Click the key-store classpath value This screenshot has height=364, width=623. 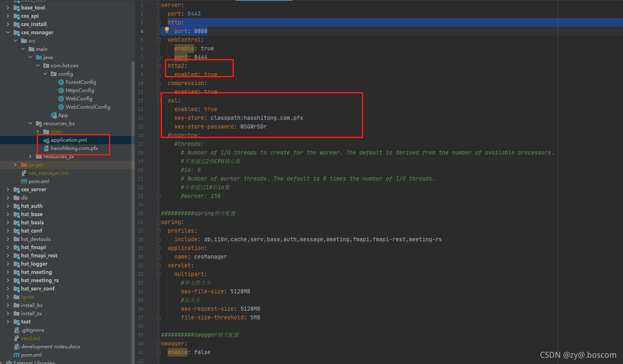[257, 118]
